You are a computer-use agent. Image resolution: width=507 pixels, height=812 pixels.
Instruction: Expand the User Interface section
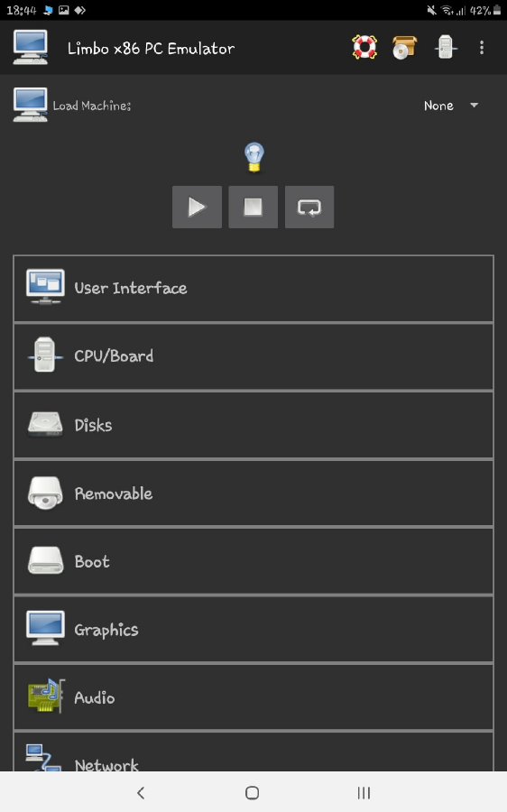point(253,289)
